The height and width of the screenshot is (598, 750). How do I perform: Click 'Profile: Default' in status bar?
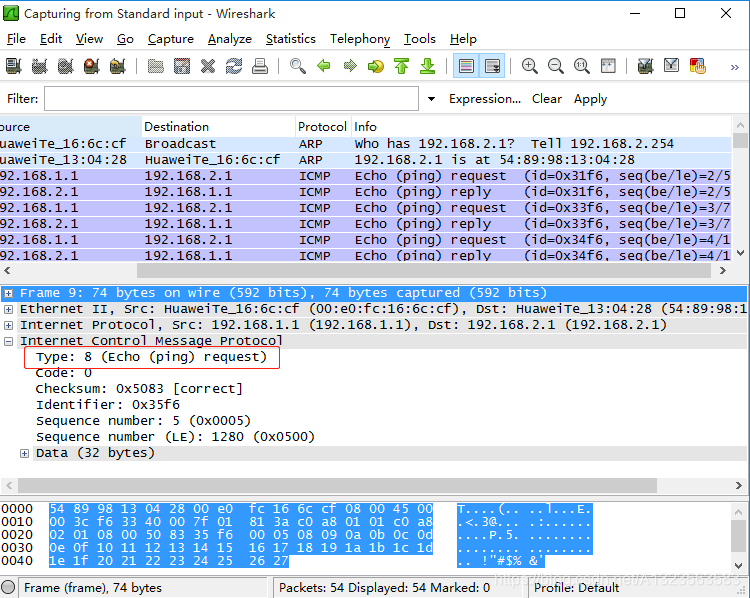point(576,587)
